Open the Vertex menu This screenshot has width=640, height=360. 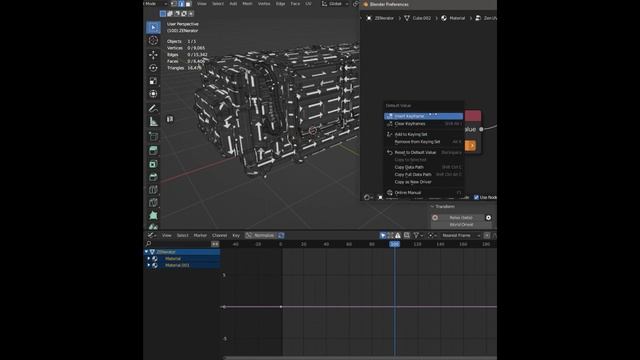[x=264, y=4]
